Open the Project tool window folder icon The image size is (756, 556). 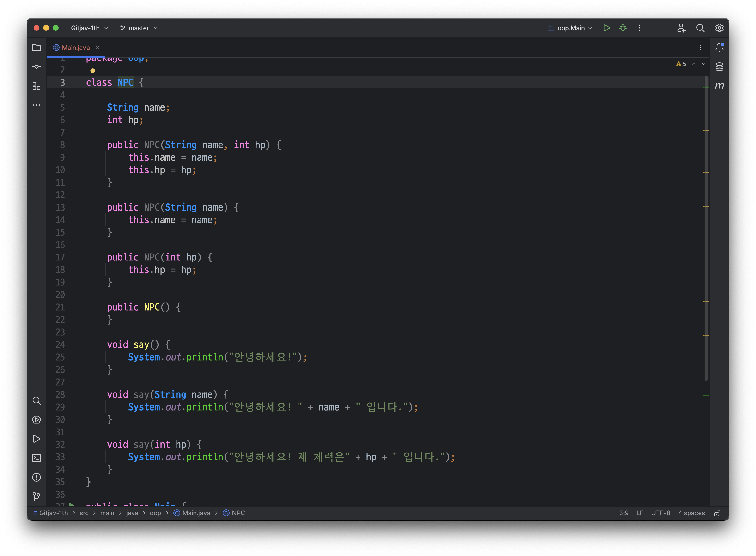coord(36,48)
